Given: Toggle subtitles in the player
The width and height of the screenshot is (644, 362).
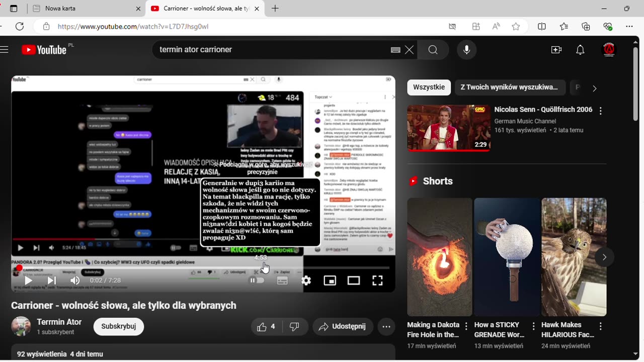Looking at the screenshot, I should point(282,281).
